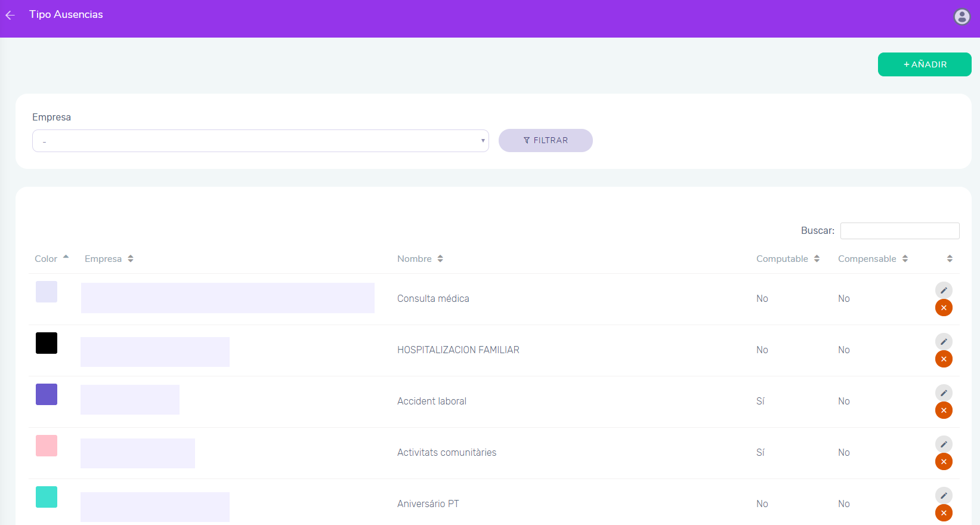Click the FILTRAR button
This screenshot has height=525, width=980.
545,141
